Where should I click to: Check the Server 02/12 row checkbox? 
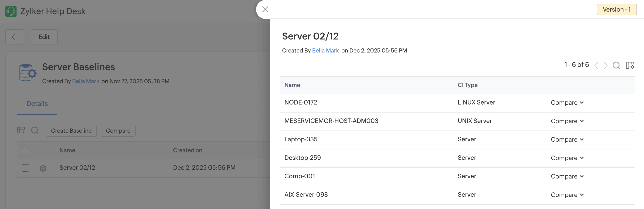coord(26,168)
